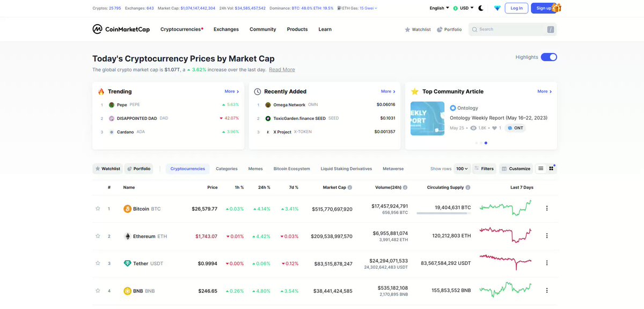
Task: Click the diamond rewards icon
Action: [x=497, y=8]
